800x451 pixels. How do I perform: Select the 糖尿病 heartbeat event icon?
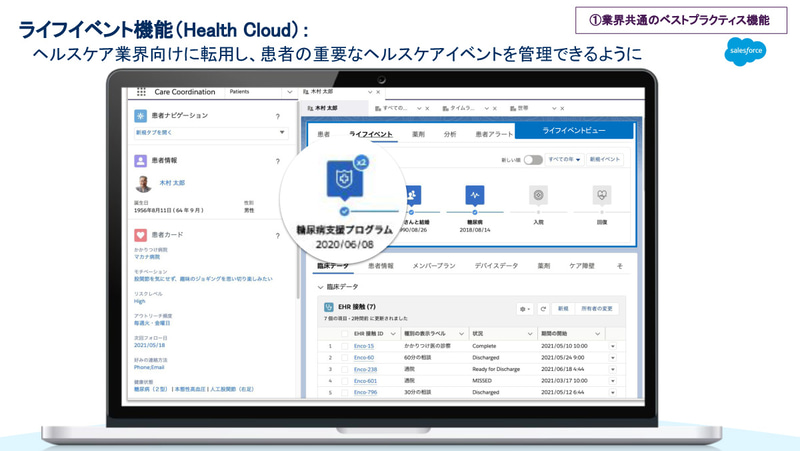click(x=474, y=194)
